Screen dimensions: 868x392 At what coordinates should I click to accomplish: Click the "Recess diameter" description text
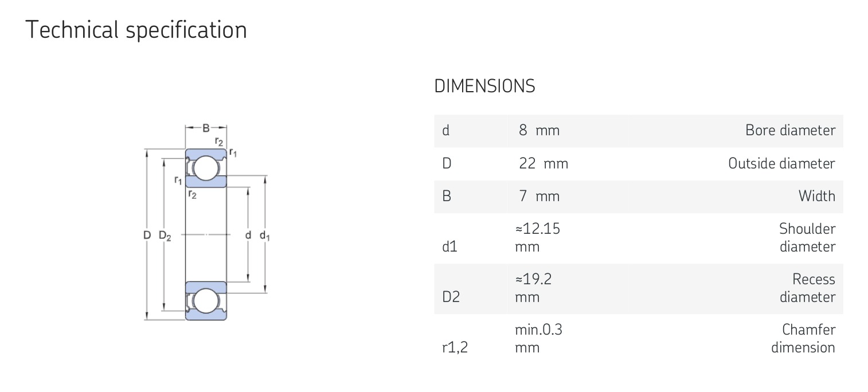[x=807, y=288]
